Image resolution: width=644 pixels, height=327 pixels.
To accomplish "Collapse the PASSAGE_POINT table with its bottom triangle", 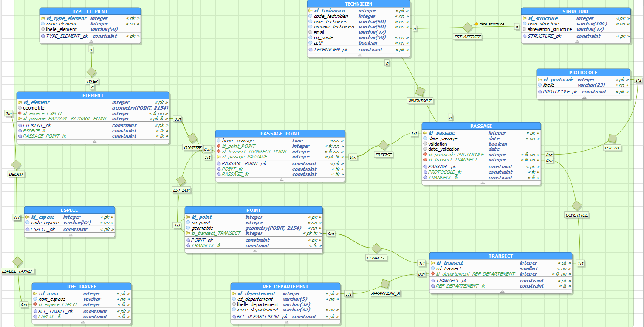I will click(x=281, y=180).
